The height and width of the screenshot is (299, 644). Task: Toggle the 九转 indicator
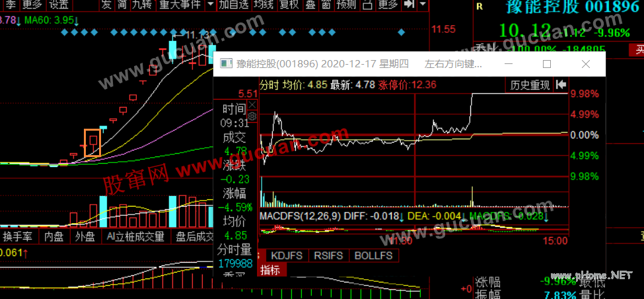point(143,5)
